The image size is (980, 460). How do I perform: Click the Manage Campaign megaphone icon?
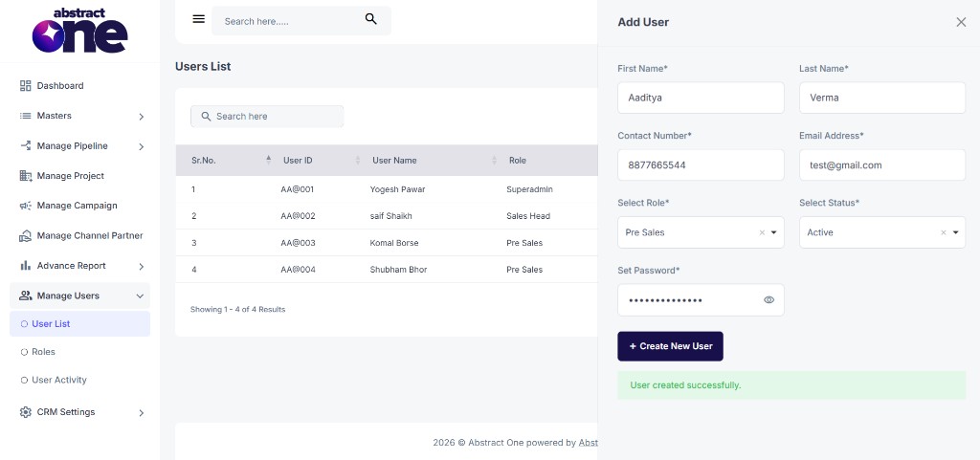26,206
